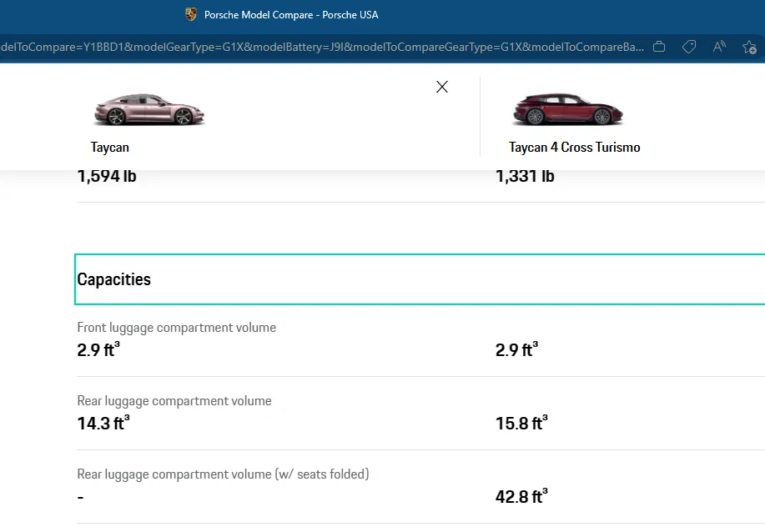The height and width of the screenshot is (532, 765).
Task: Click the Rear luggage volume w/ seats folded label
Action: [x=223, y=474]
